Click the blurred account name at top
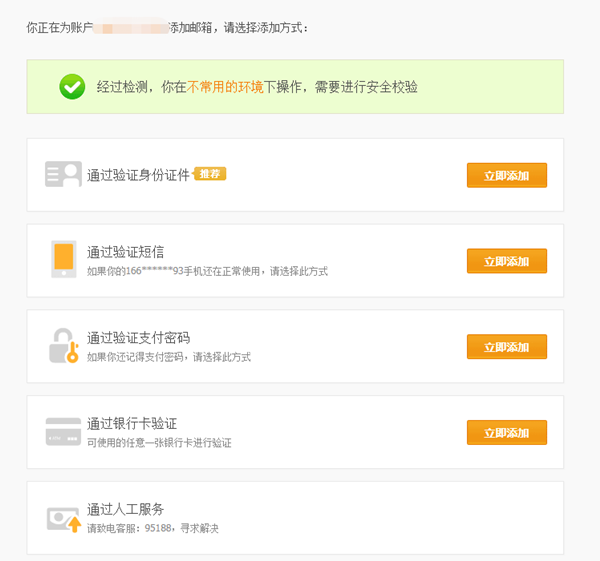The width and height of the screenshot is (600, 561). pos(131,28)
